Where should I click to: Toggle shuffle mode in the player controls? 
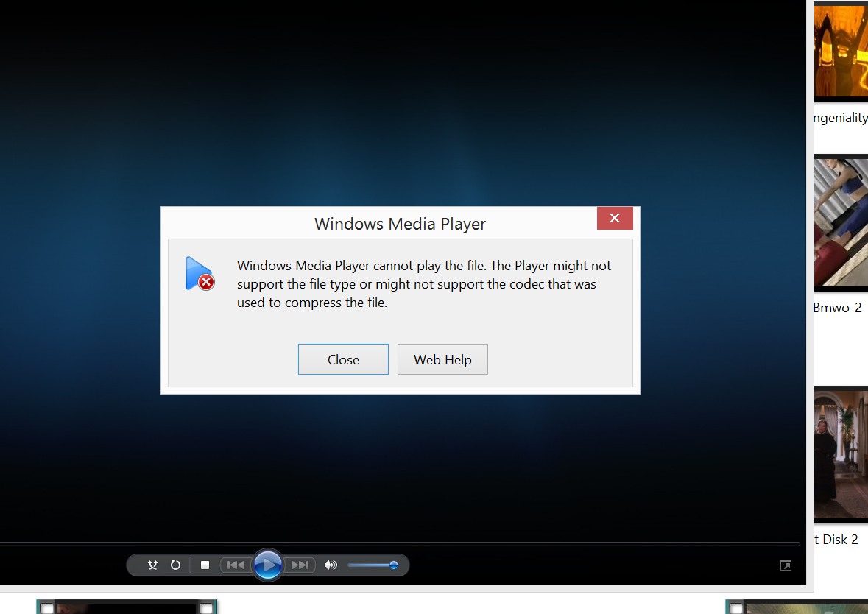(153, 565)
